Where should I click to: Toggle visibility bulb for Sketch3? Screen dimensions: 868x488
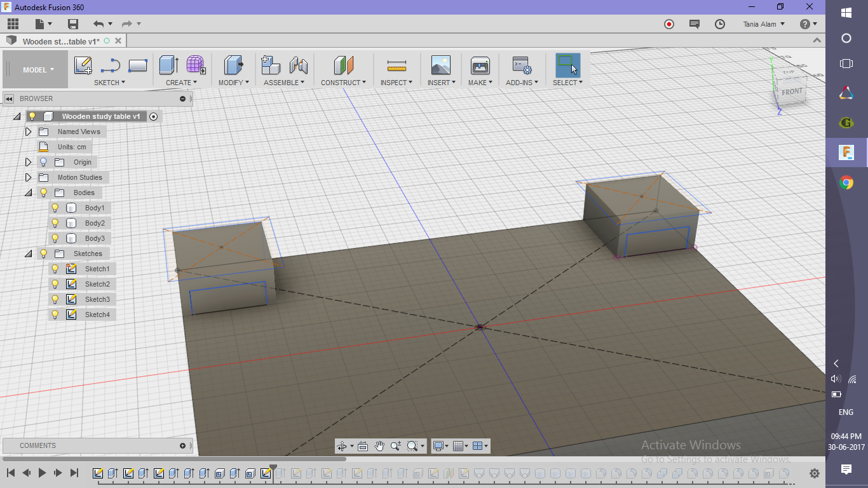[55, 299]
